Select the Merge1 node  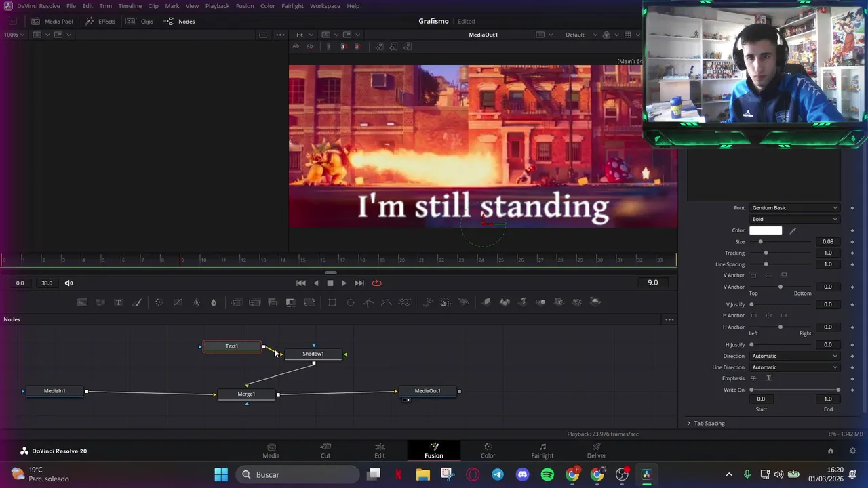pos(246,394)
